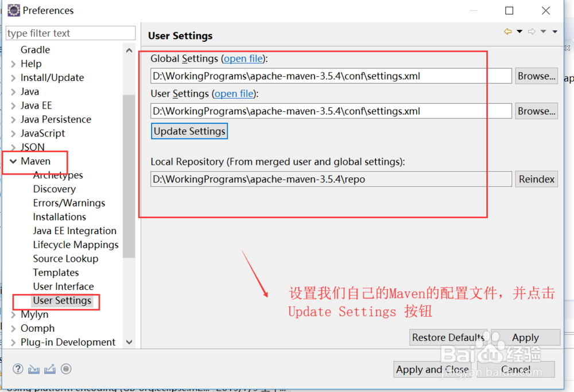Select User Interface under Maven
This screenshot has width=574, height=392.
click(63, 286)
